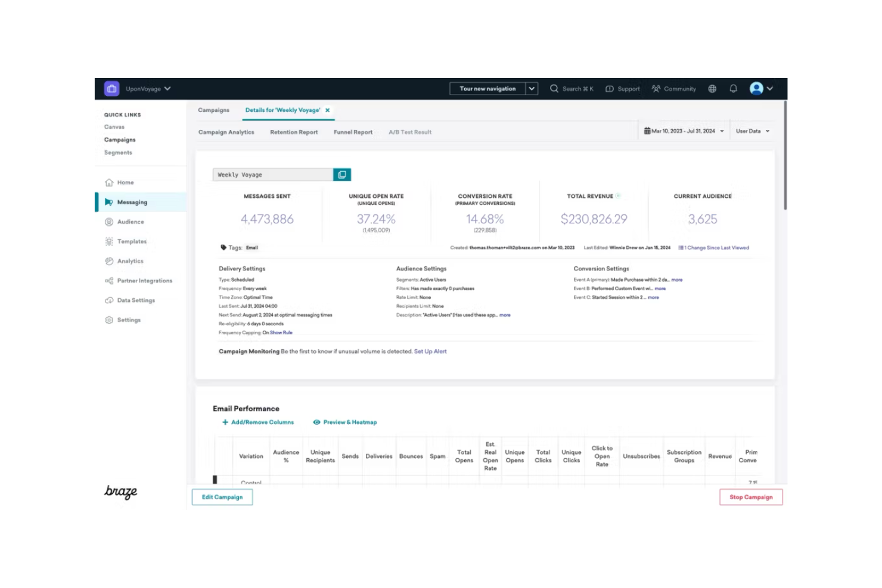Click the Weekly Voyage name field
This screenshot has width=882, height=588.
coord(271,175)
